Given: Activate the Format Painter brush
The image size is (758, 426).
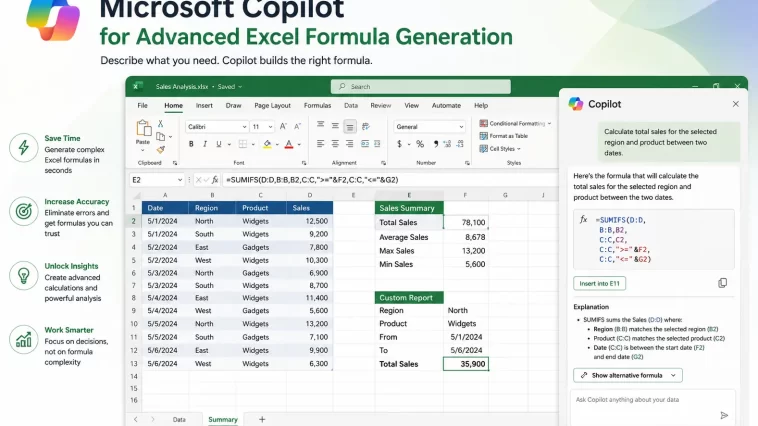Looking at the screenshot, I should 160,150.
